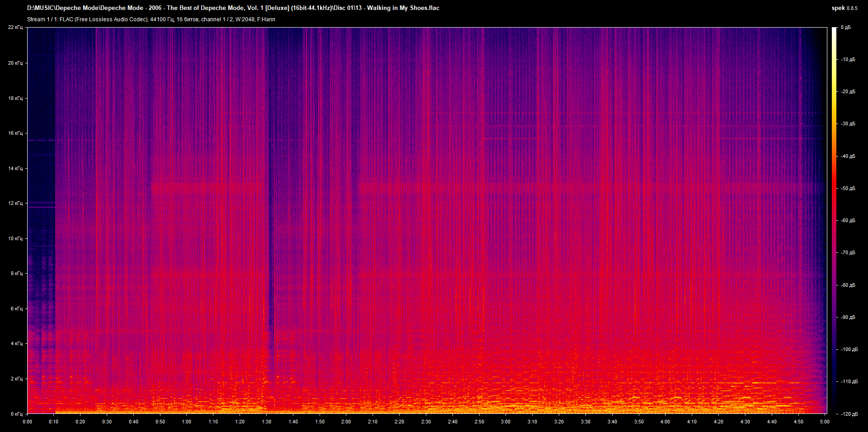Click the 2:30 mark on the time axis
The height and width of the screenshot is (432, 868).
click(x=426, y=422)
